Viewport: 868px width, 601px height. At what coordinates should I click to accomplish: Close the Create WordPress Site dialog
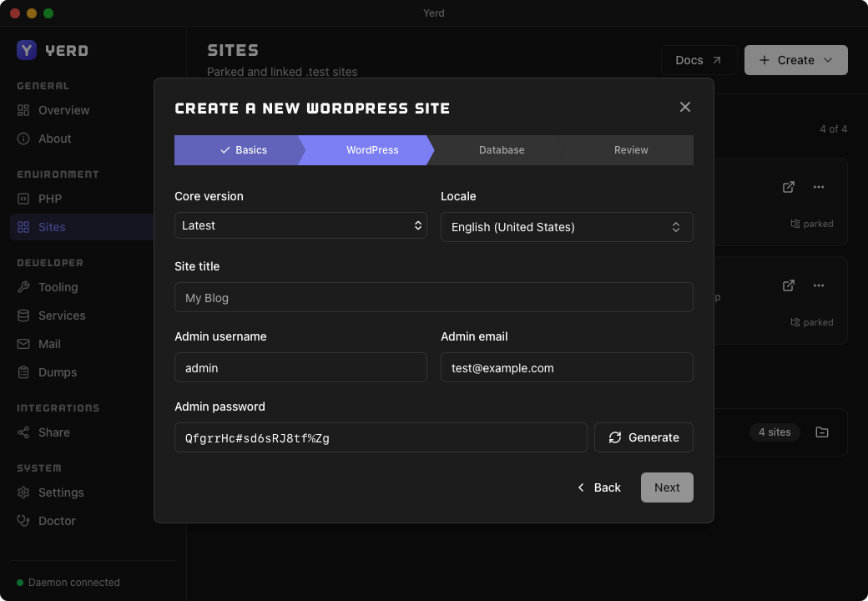684,107
